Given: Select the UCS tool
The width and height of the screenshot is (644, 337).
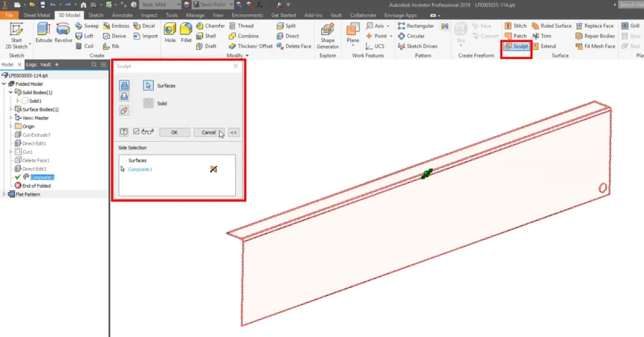Looking at the screenshot, I should coord(375,46).
